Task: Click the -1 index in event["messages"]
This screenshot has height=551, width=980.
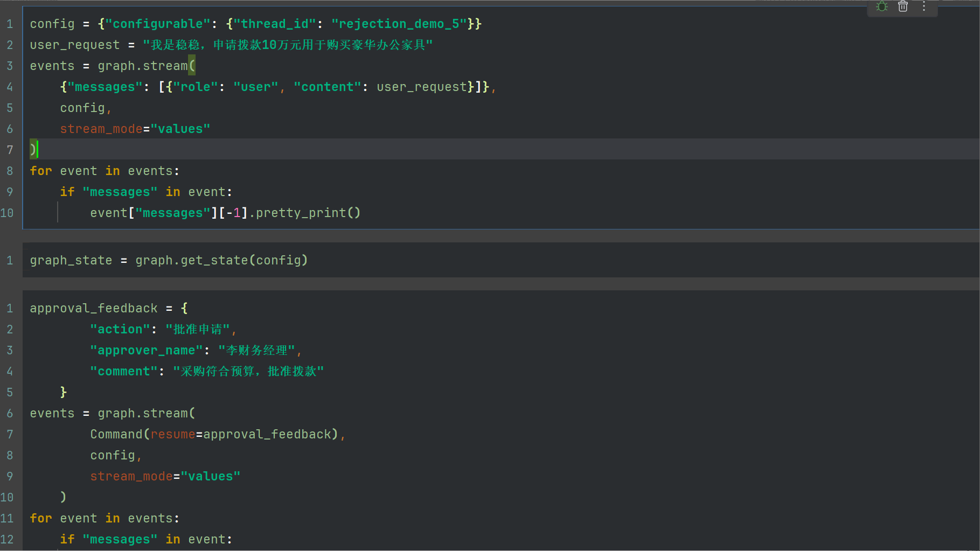Action: (233, 213)
